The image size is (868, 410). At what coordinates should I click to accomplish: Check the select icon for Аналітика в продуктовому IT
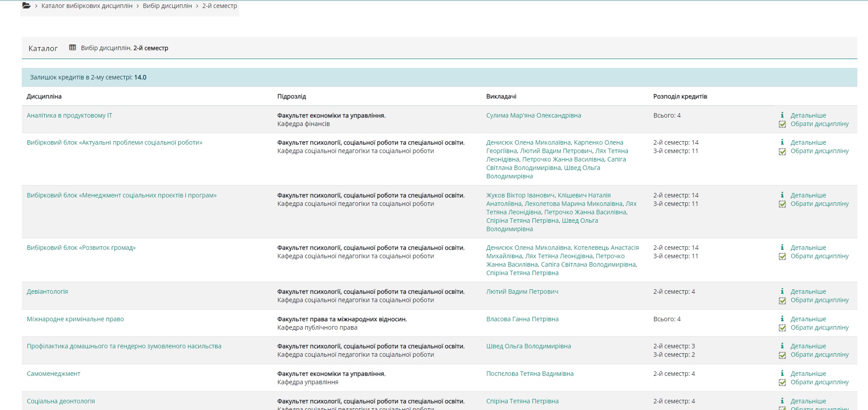pos(782,124)
